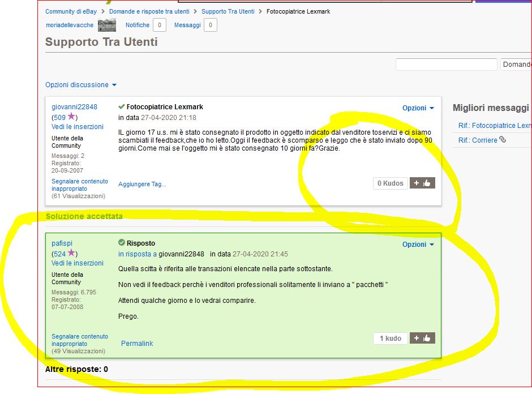The width and height of the screenshot is (532, 394).
Task: View the 1 kudo count on pafispi's reply
Action: (x=390, y=339)
